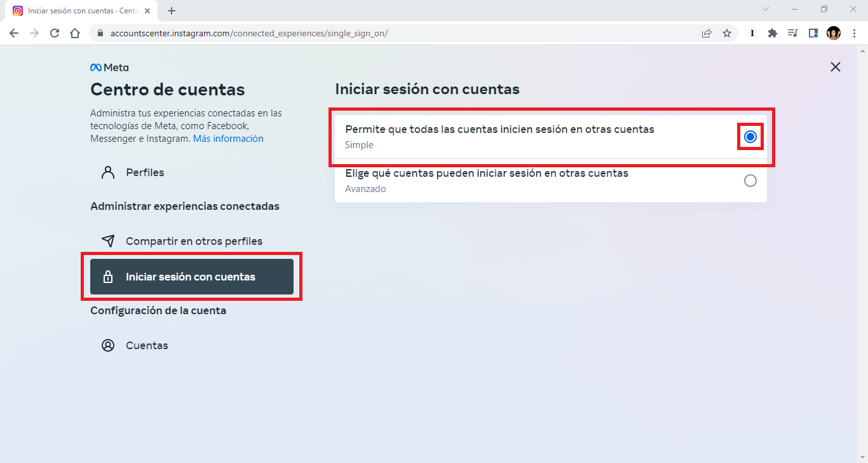Select the Avanzado radio button
This screenshot has width=868, height=463.
750,181
